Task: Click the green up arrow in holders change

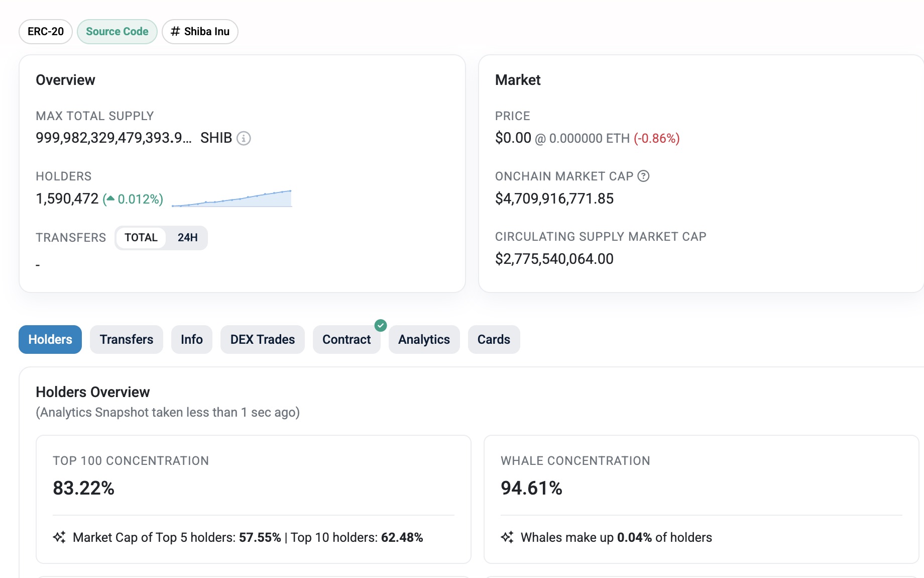Action: tap(110, 198)
